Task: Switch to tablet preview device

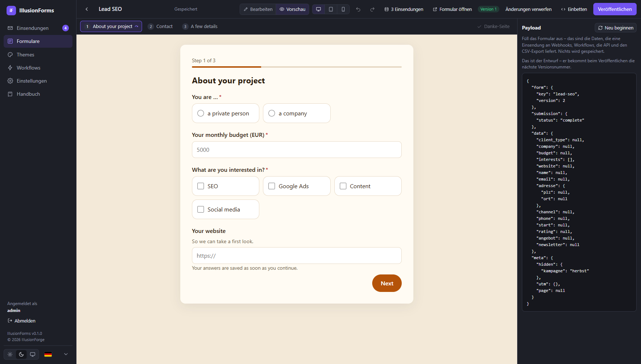Action: 331,9
